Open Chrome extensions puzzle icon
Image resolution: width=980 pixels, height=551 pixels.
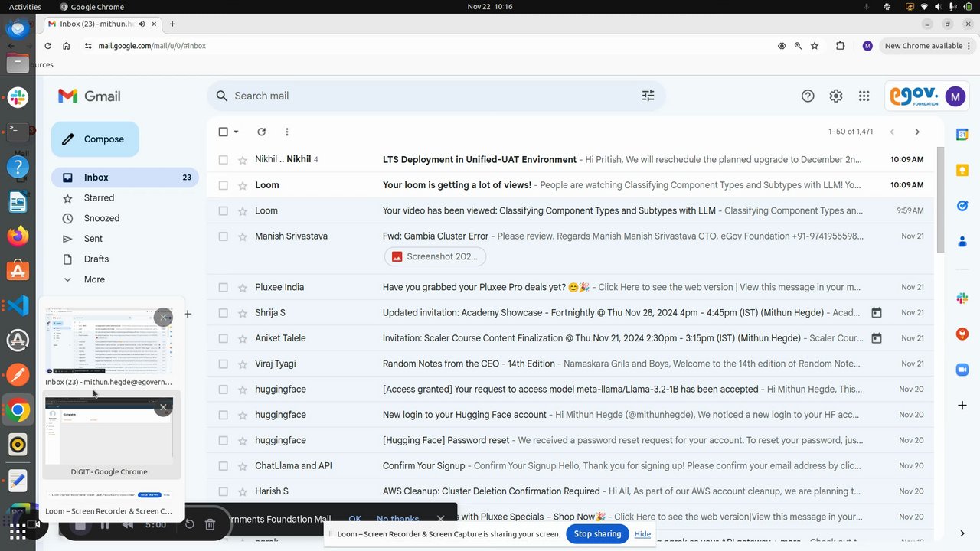[840, 46]
